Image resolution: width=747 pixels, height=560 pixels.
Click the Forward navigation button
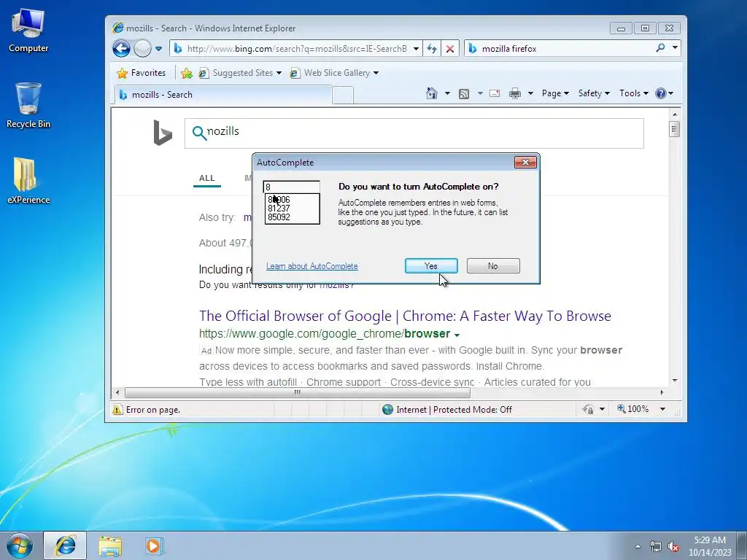click(142, 48)
